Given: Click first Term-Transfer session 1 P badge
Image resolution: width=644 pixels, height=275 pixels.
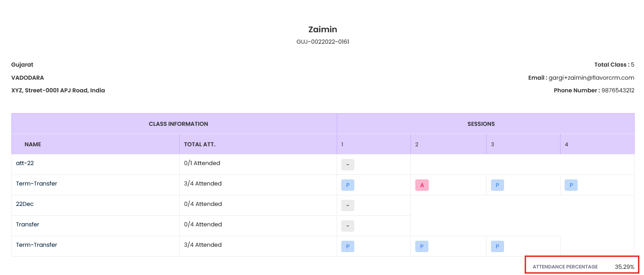Looking at the screenshot, I should [348, 185].
